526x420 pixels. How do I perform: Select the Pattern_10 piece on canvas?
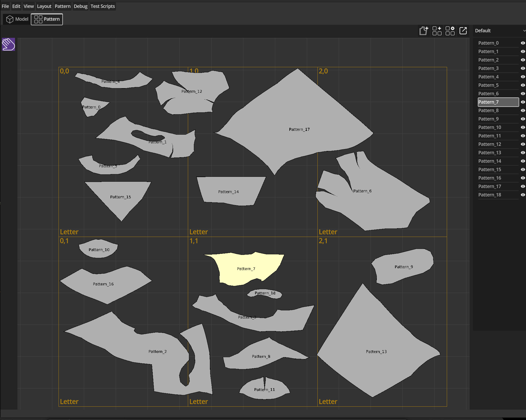(99, 249)
